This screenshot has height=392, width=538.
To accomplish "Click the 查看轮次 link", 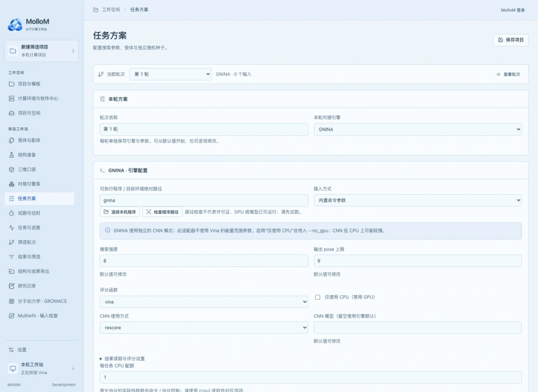I will [x=508, y=74].
